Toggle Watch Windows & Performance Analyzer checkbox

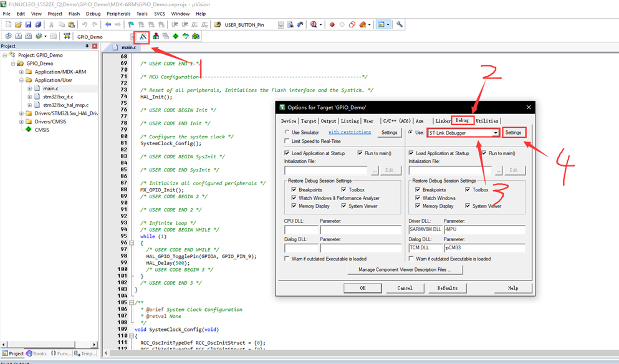click(293, 198)
